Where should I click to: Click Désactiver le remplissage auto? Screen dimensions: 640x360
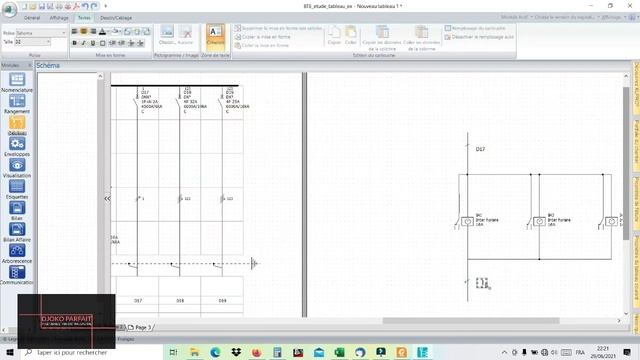click(479, 37)
